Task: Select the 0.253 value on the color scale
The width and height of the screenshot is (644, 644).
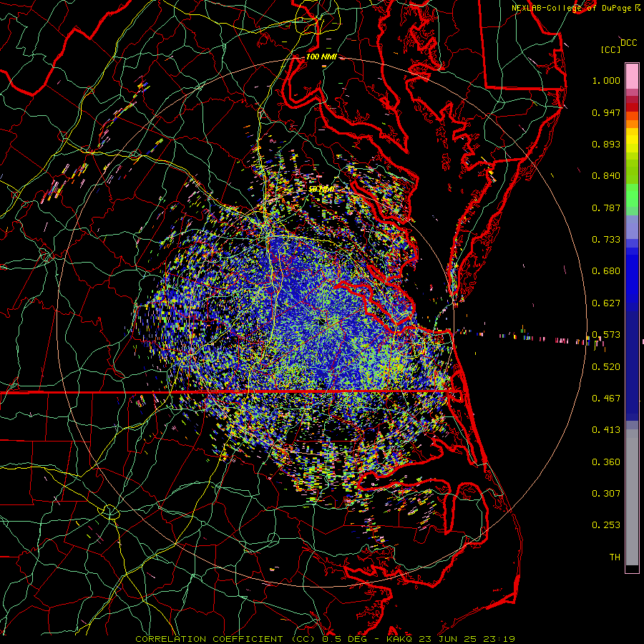Action: (606, 525)
